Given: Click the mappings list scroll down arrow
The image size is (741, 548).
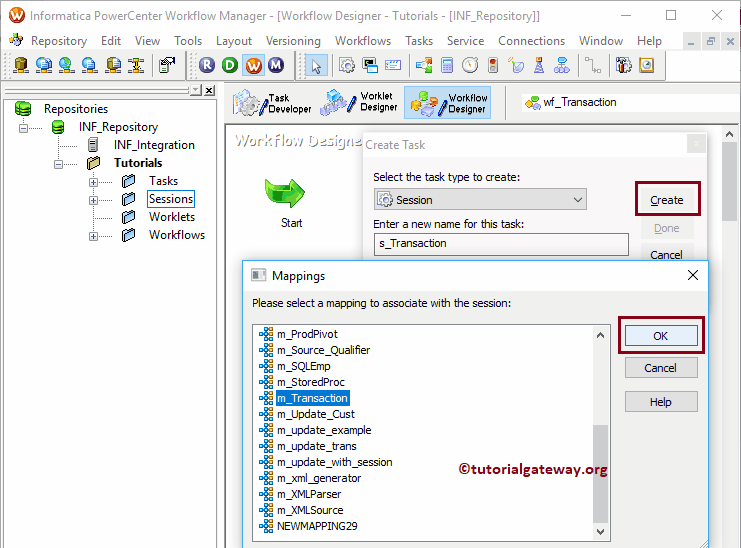Looking at the screenshot, I should pos(600,531).
